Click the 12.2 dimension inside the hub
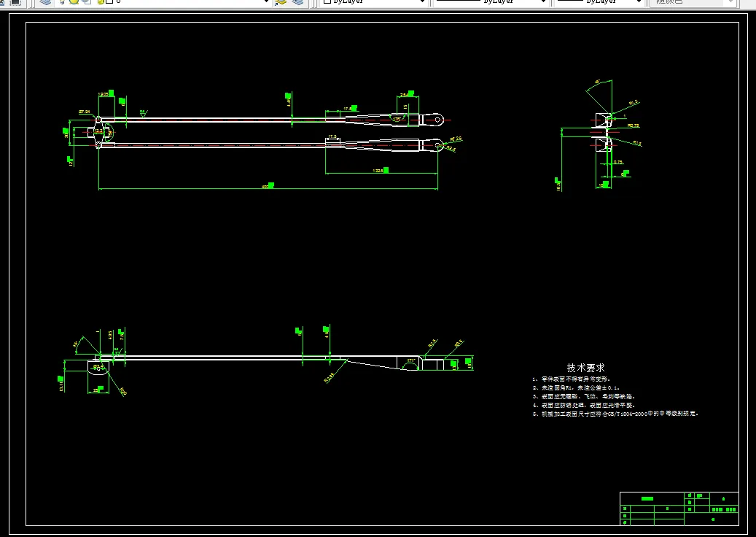This screenshot has height=537, width=756. (98, 131)
